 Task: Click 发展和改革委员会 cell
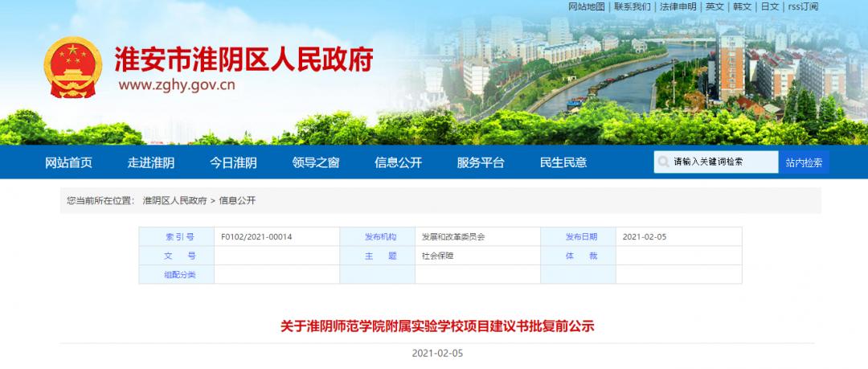(x=452, y=237)
